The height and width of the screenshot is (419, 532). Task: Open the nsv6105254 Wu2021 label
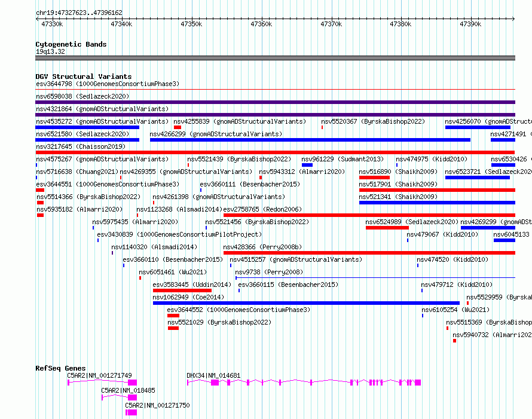(x=455, y=310)
